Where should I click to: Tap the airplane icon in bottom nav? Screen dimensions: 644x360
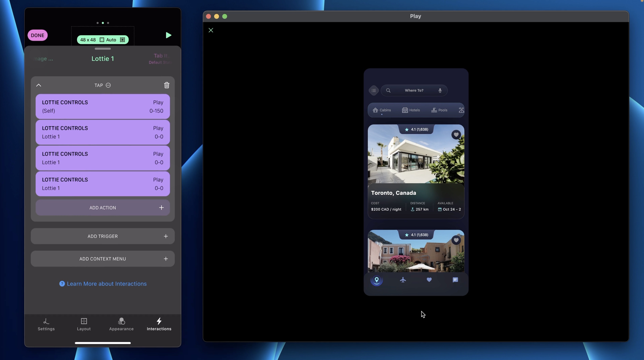tap(403, 280)
